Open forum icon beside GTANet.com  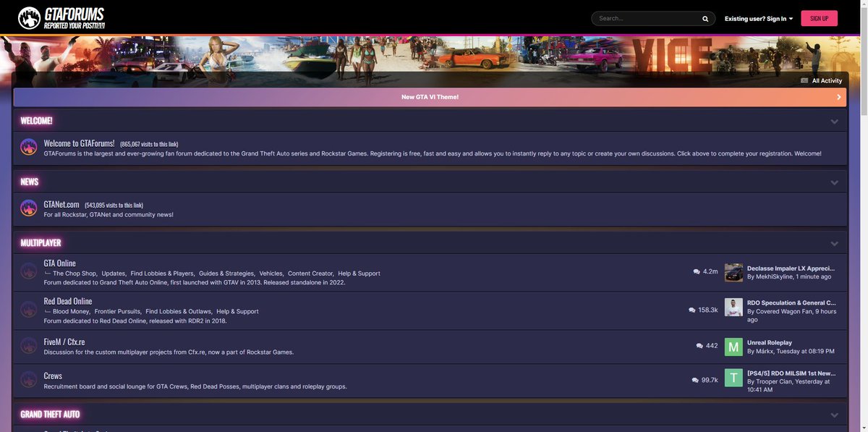(x=28, y=208)
